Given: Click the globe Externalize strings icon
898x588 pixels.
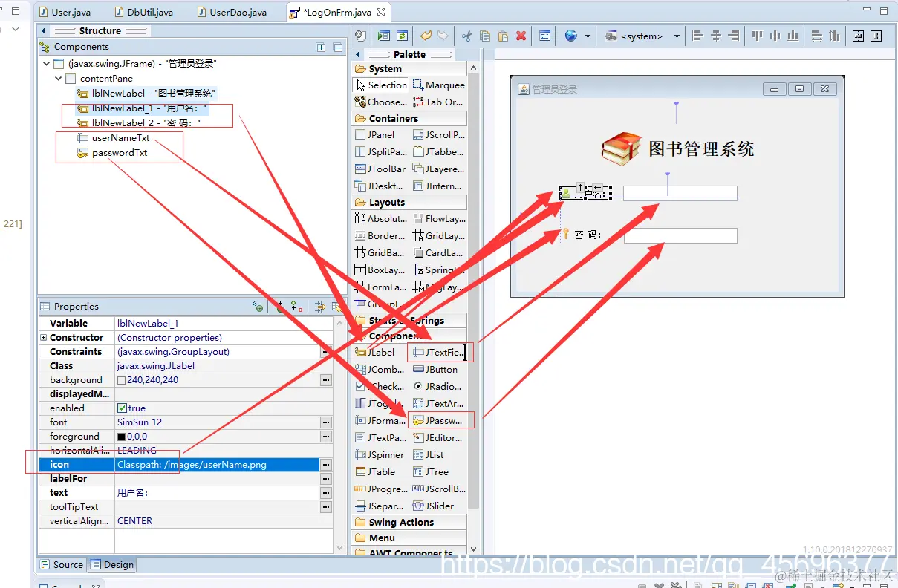Looking at the screenshot, I should click(x=571, y=36).
